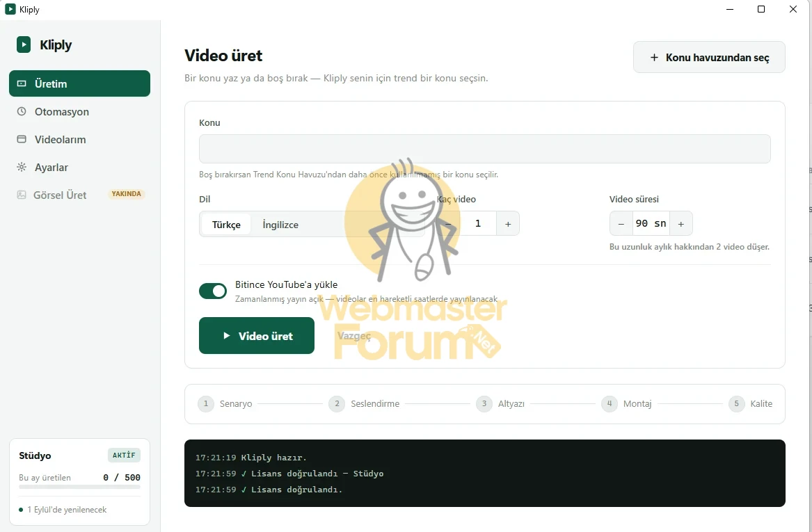This screenshot has width=812, height=532.
Task: Click log line Lisans doğrulandı — Stüdyo
Action: (x=289, y=474)
